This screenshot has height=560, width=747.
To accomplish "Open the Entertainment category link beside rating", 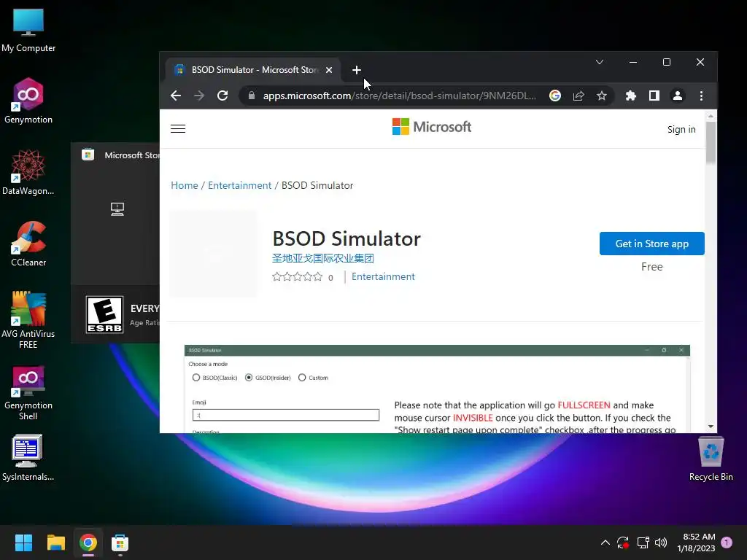I will [383, 276].
